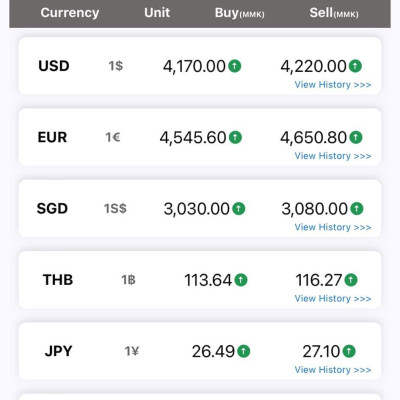Click the green arrow next to JPY buy 26.49

(x=244, y=351)
